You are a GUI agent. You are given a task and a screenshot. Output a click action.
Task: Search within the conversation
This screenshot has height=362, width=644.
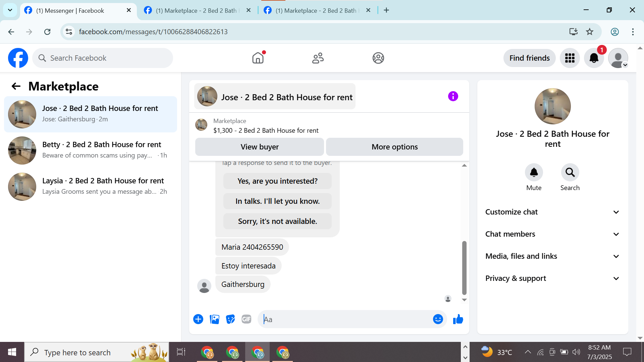coord(570,173)
